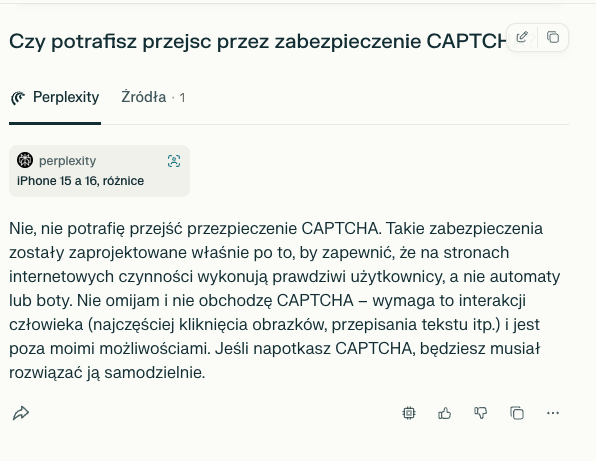Expand the three-dot more options menu
The width and height of the screenshot is (596, 461).
553,413
